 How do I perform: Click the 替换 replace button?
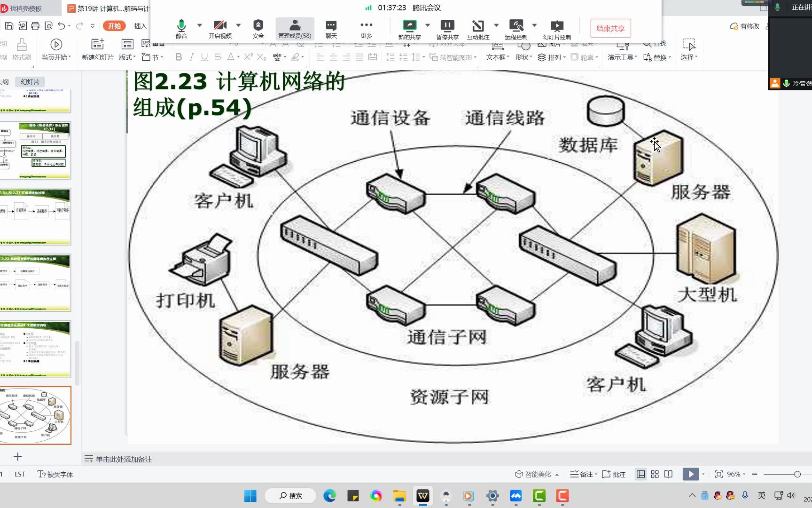pyautogui.click(x=656, y=57)
